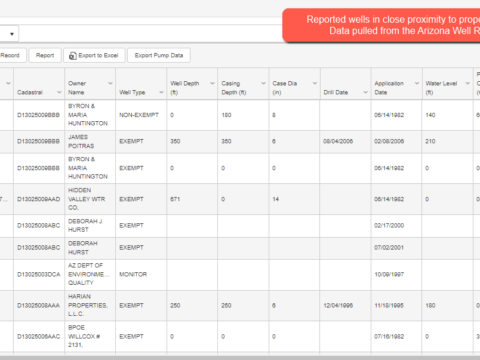
Task: Expand the Well Type column dropdown
Action: (x=161, y=92)
